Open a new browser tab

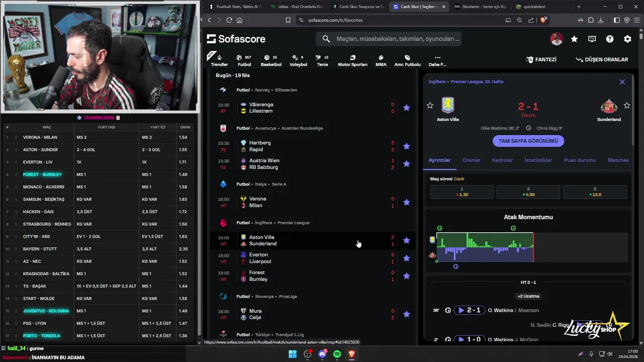pyautogui.click(x=579, y=7)
